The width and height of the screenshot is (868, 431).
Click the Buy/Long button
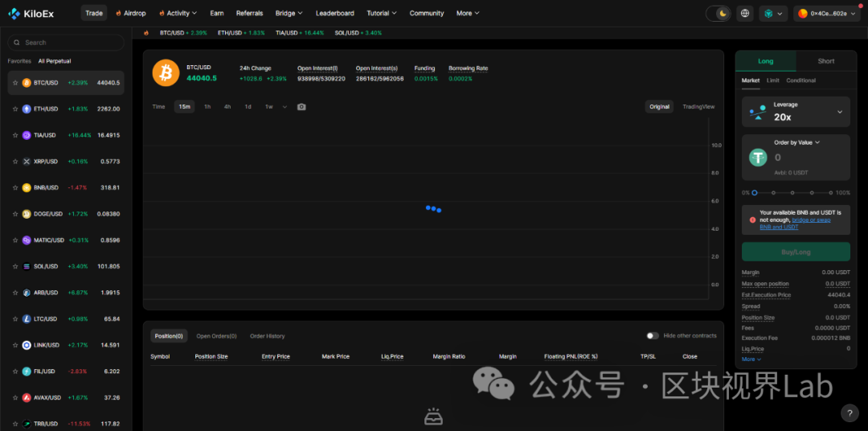[796, 252]
